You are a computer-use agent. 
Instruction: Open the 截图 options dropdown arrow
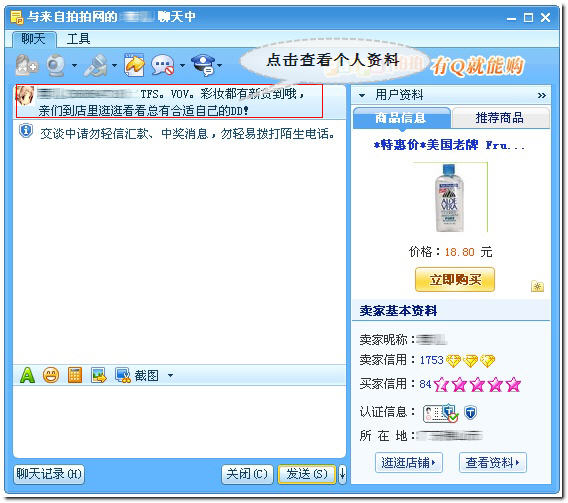tap(170, 376)
